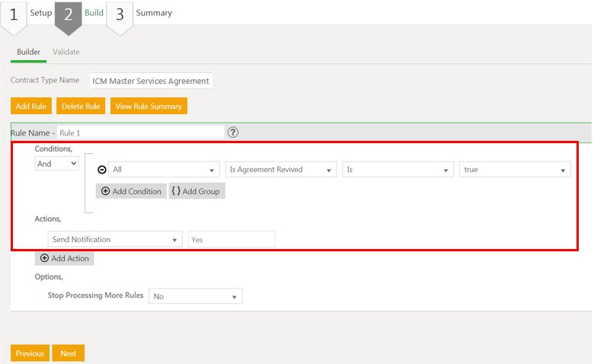Open the All dropdown
This screenshot has height=364, width=594.
[164, 170]
